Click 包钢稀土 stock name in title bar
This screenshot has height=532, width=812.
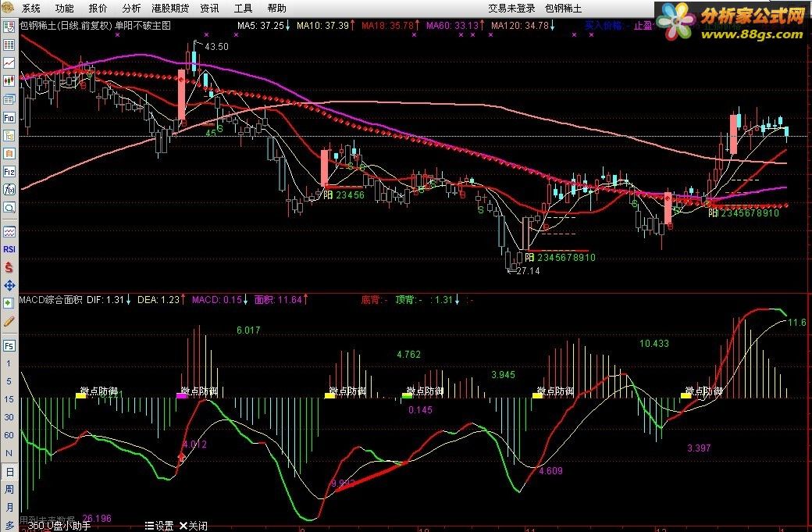564,9
